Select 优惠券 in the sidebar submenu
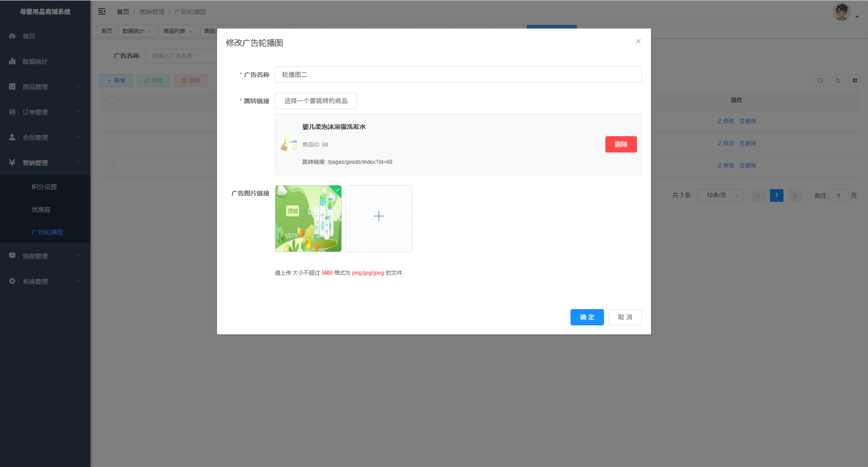Image resolution: width=868 pixels, height=467 pixels. pyautogui.click(x=41, y=210)
